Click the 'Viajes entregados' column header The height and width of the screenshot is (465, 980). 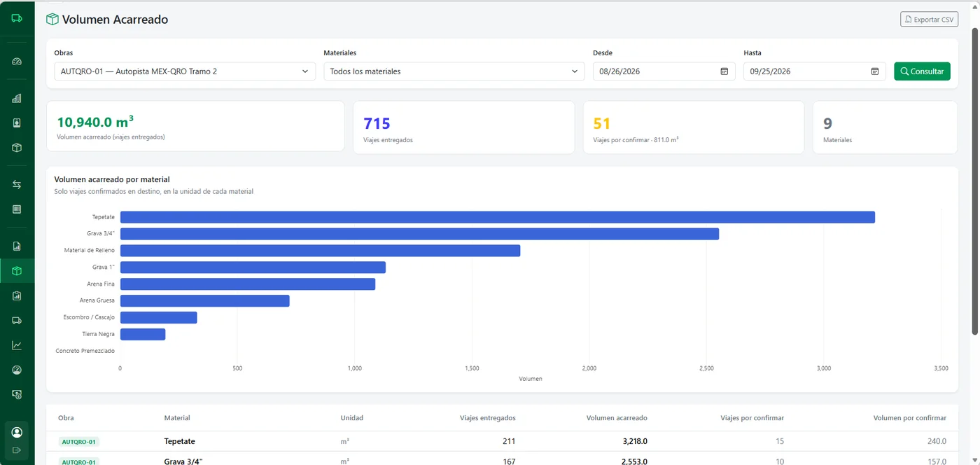click(x=487, y=418)
